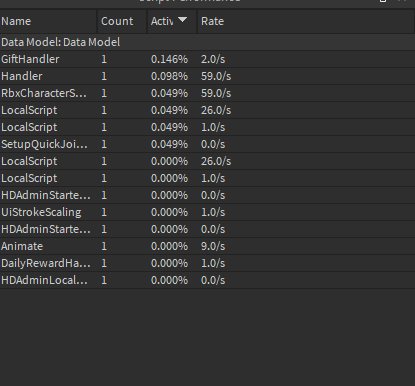Viewport: 415px width, 386px height.
Task: Select the Animate script row
Action: click(x=207, y=246)
